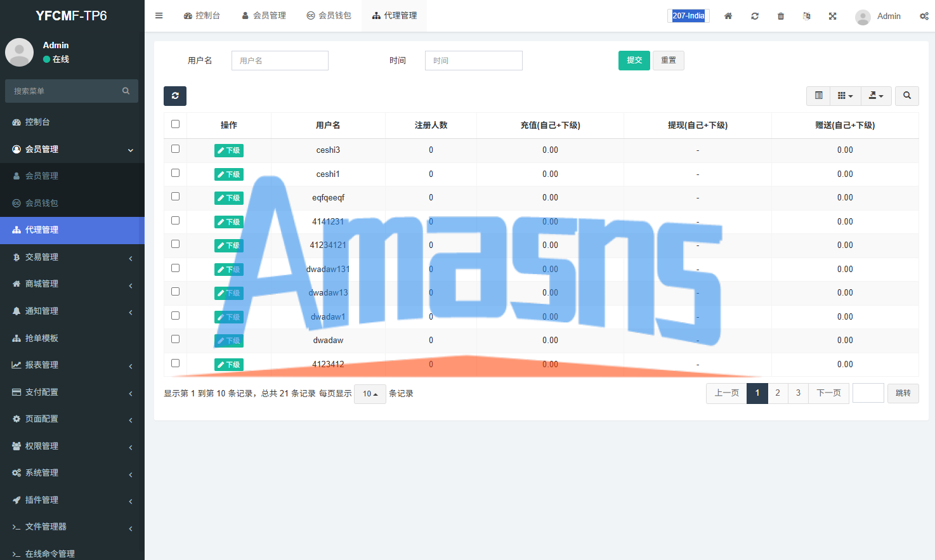Viewport: 935px width, 560px height.
Task: Click the search icon in sidebar search box
Action: [x=126, y=91]
